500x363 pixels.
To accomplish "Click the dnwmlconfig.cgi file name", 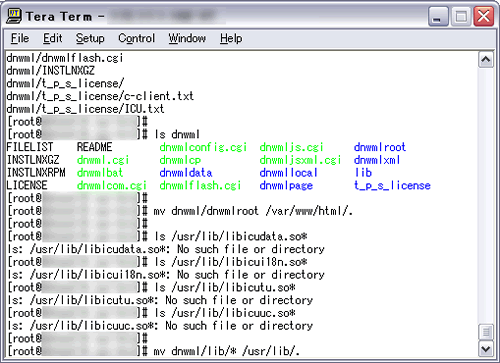I will pos(203,147).
